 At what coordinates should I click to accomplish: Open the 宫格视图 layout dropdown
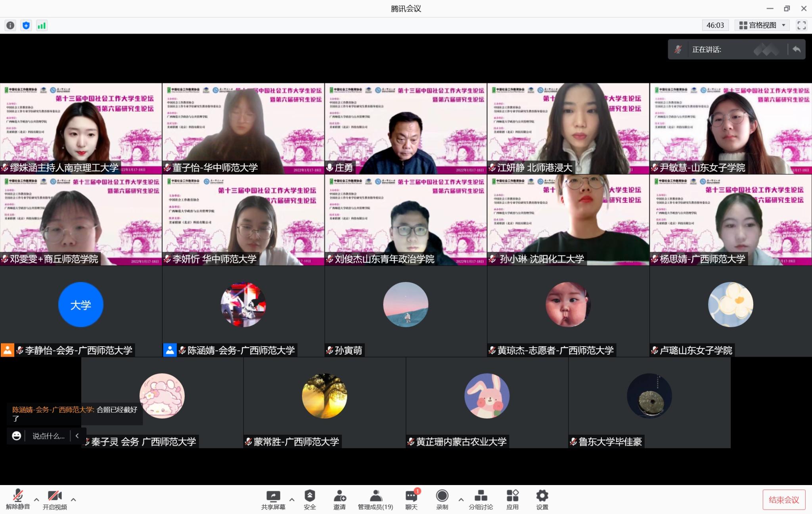pyautogui.click(x=762, y=25)
